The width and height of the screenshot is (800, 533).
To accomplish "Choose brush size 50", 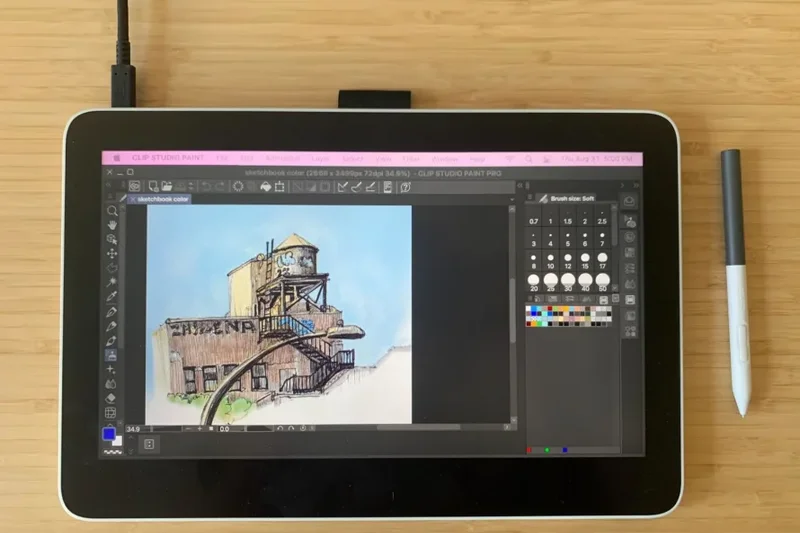I will coord(603,282).
